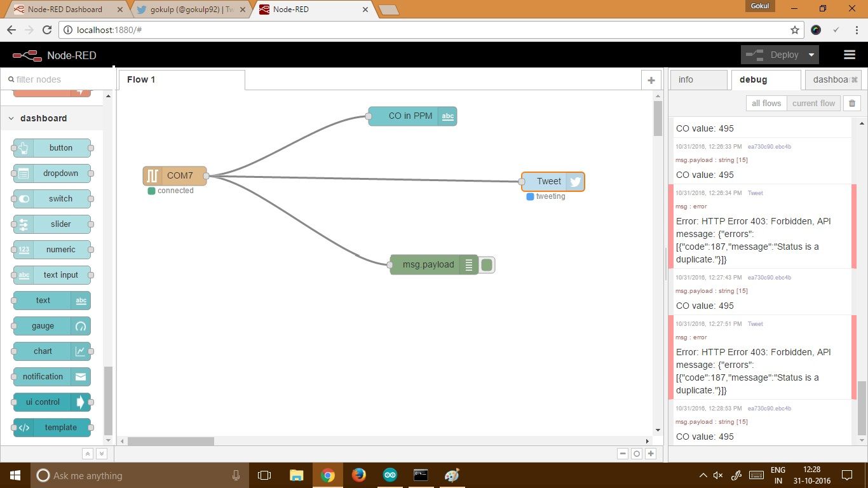Filter debug messages to current flow

tap(813, 103)
